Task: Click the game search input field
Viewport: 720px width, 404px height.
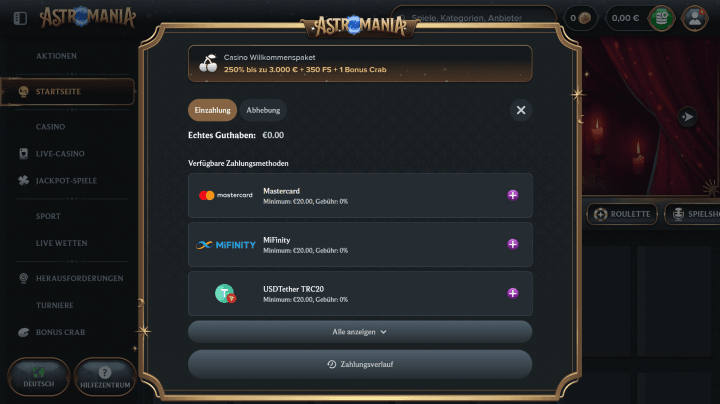Action: (473, 18)
